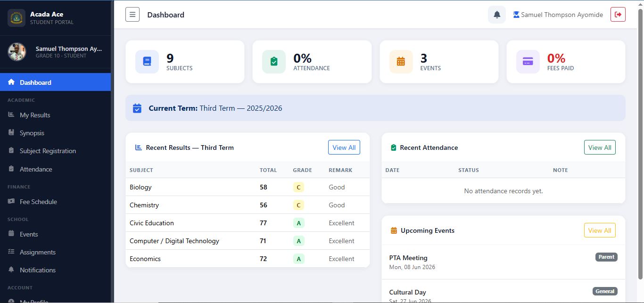Click the C grade badge for Biology

(298, 187)
